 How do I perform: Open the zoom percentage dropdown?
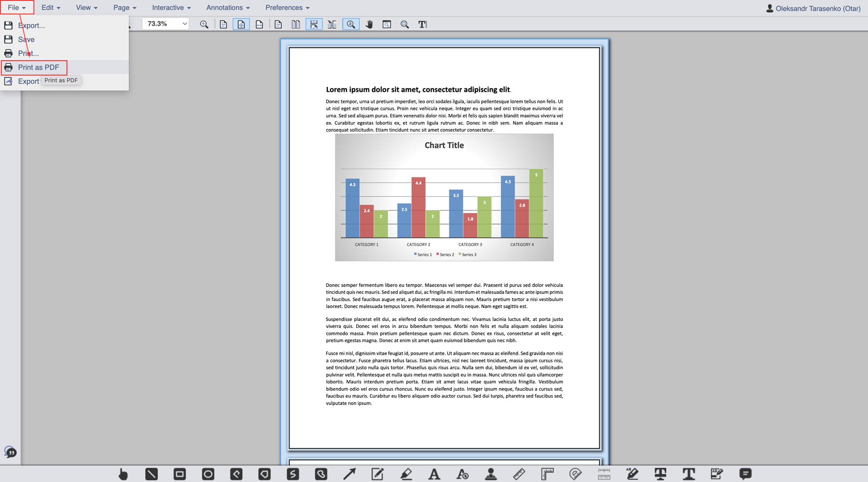click(x=165, y=24)
